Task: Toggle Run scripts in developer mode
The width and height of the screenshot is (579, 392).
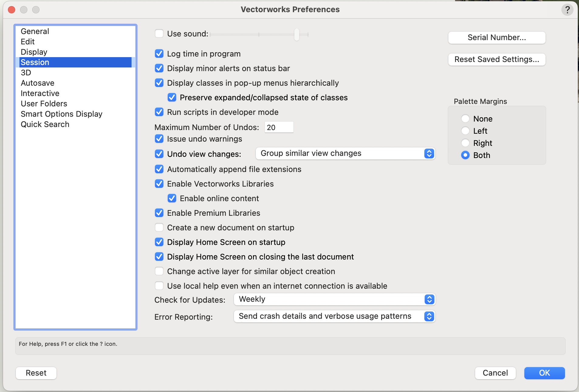Action: [x=159, y=112]
